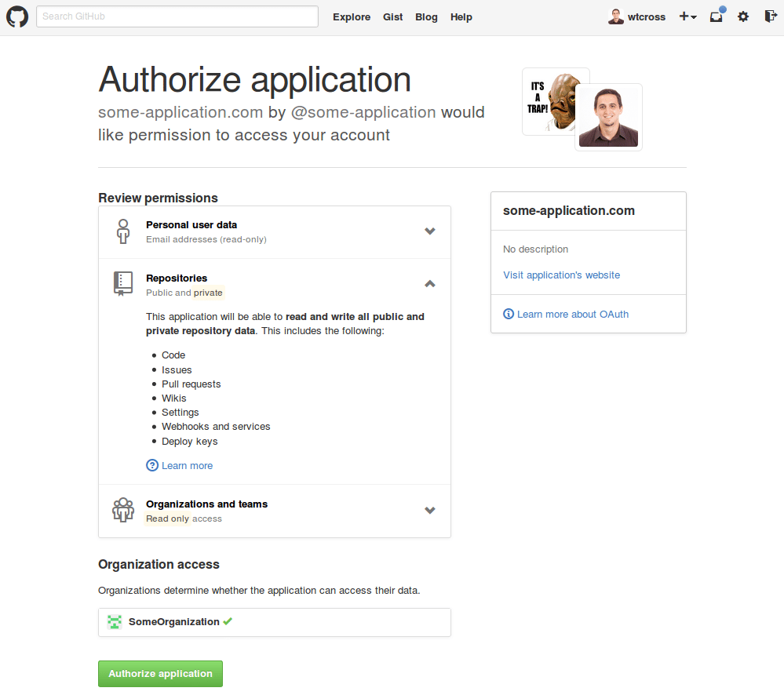Image resolution: width=784 pixels, height=695 pixels.
Task: Click the green checkmark beside SomeOrganization
Action: [x=228, y=621]
